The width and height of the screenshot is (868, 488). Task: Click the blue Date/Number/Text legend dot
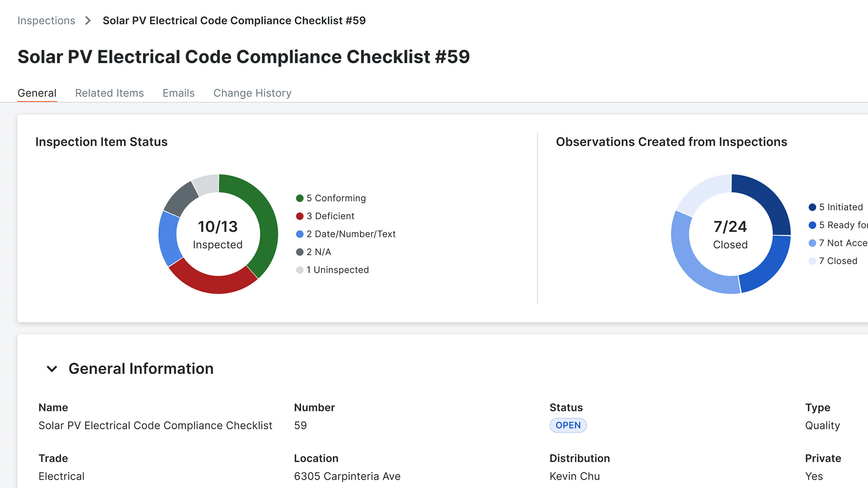(300, 234)
